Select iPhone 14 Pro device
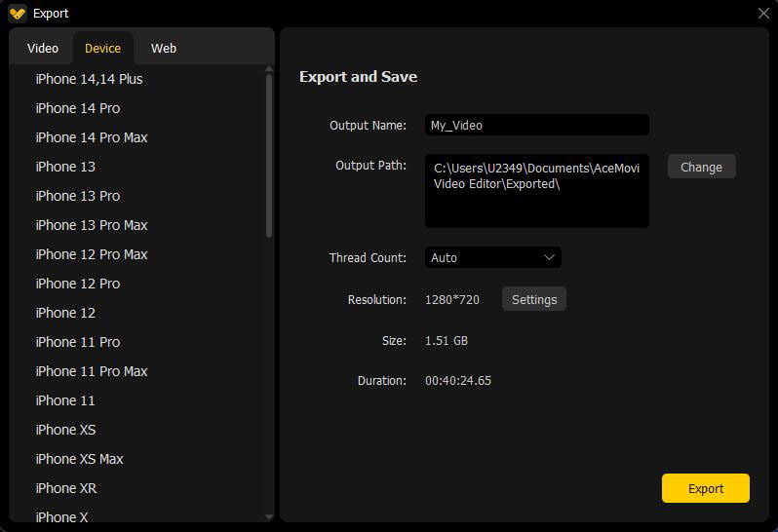The image size is (778, 532). pyautogui.click(x=78, y=108)
